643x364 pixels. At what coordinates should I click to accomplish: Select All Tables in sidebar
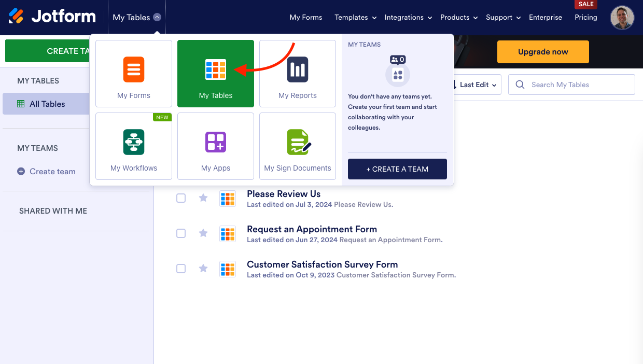[x=47, y=104]
